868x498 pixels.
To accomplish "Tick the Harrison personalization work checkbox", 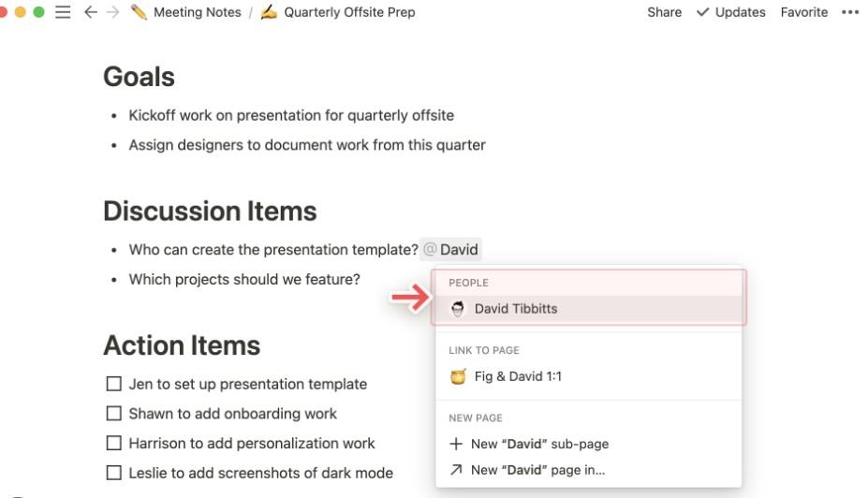I will click(x=114, y=443).
